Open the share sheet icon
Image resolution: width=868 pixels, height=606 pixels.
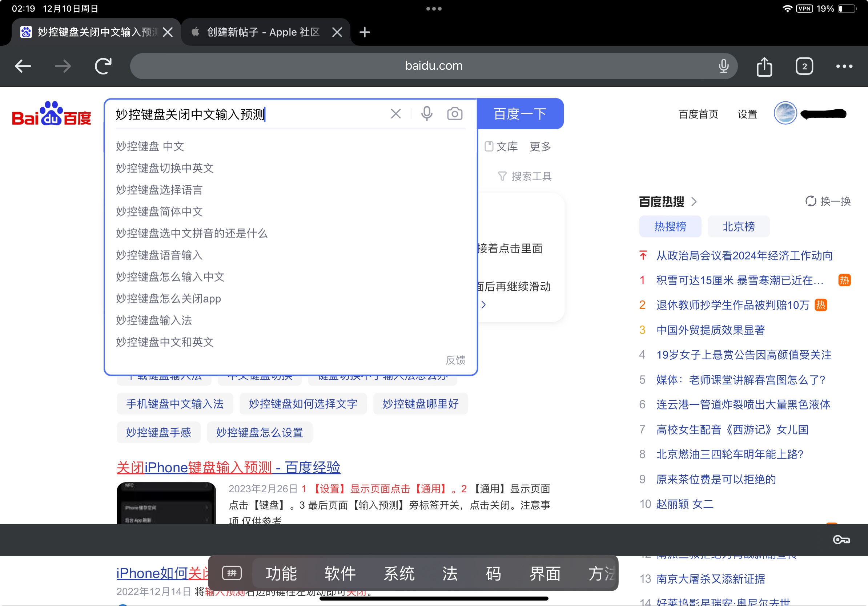[x=764, y=67]
